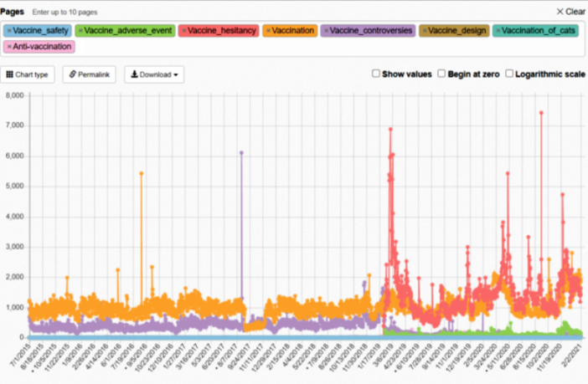Viewport: 588px width, 384px height.
Task: Remove the Vaccine_controversies page tag
Action: point(326,31)
